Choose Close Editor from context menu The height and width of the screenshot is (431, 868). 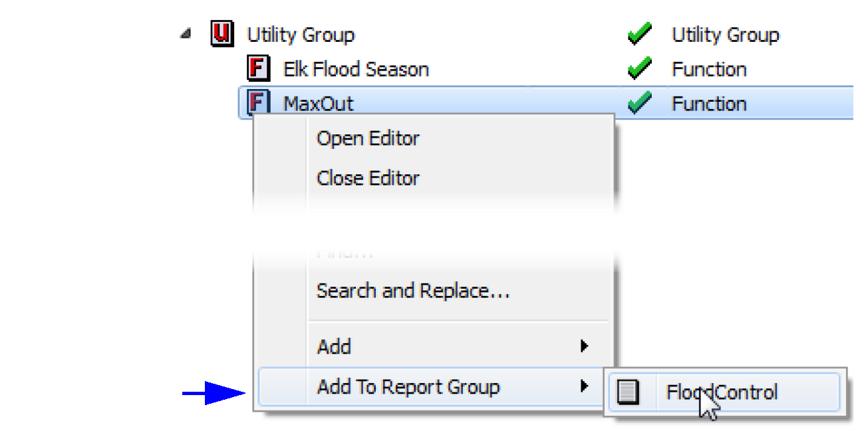[368, 178]
